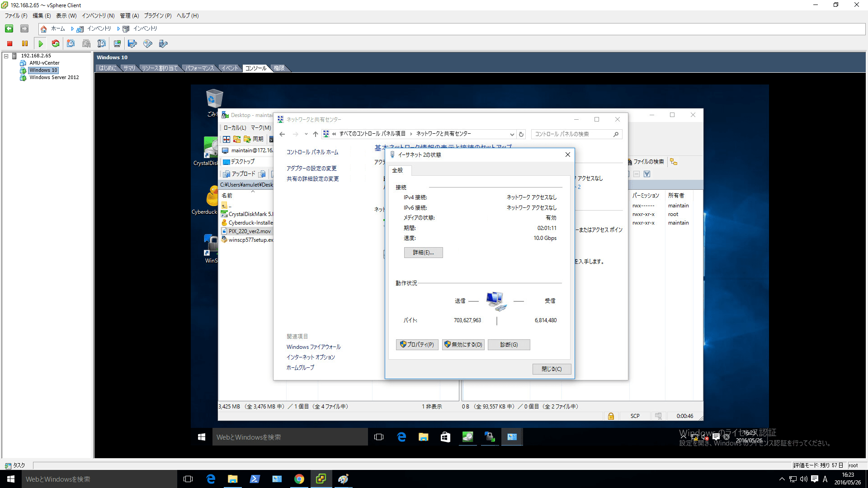Image resolution: width=868 pixels, height=488 pixels.
Task: Click File Explorer icon on host taskbar
Action: point(232,479)
